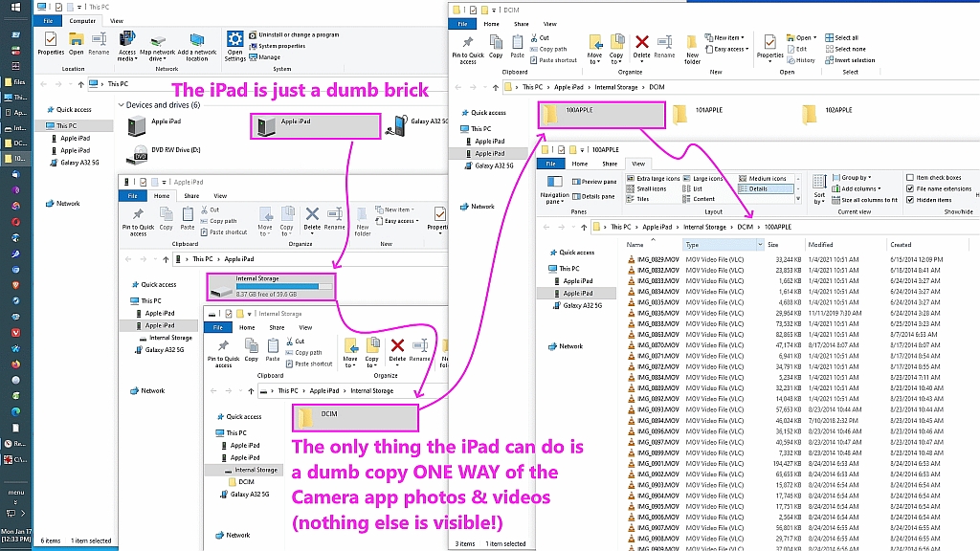Open New item dropdown in DCIM window
Image resolution: width=980 pixels, height=551 pixels.
click(x=724, y=37)
